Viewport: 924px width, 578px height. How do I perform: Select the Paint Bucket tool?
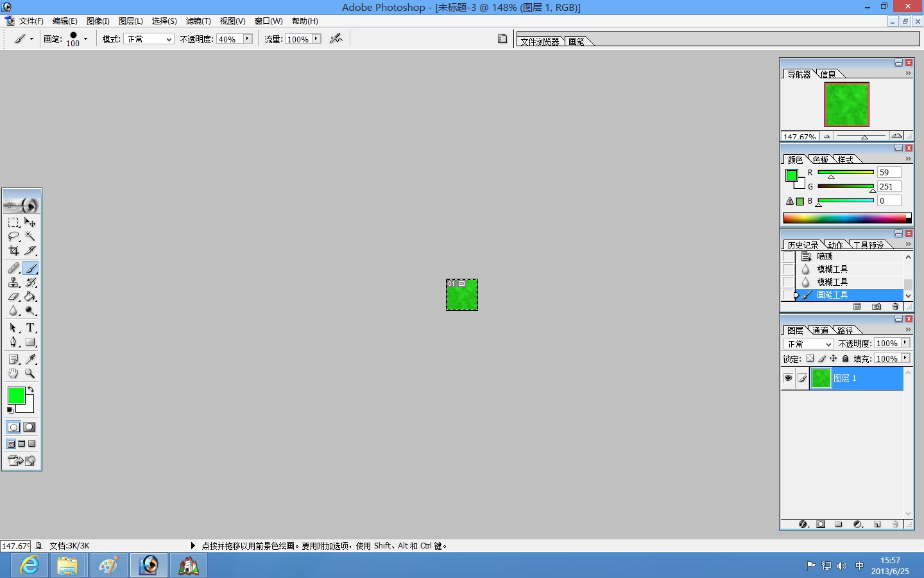[x=30, y=296]
